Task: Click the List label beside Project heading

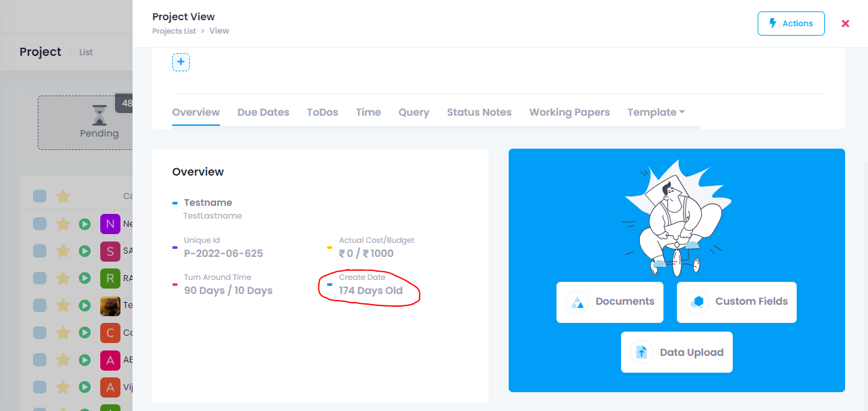Action: click(x=86, y=52)
